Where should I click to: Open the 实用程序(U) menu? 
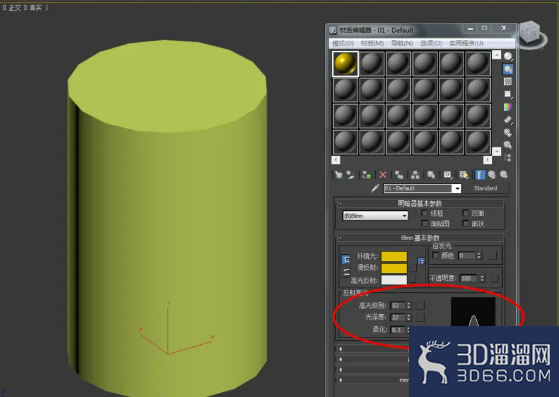(x=466, y=43)
